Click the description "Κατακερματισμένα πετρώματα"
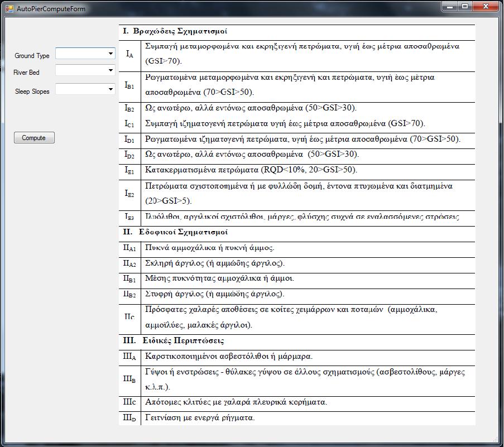 coord(202,170)
